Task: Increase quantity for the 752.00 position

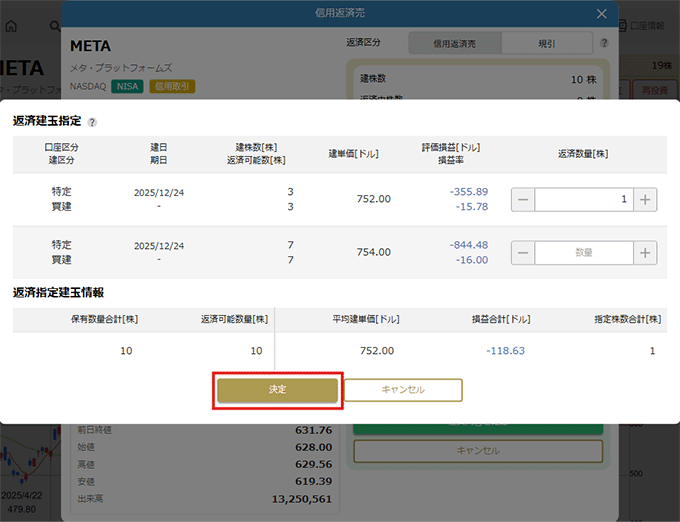Action: click(x=646, y=199)
